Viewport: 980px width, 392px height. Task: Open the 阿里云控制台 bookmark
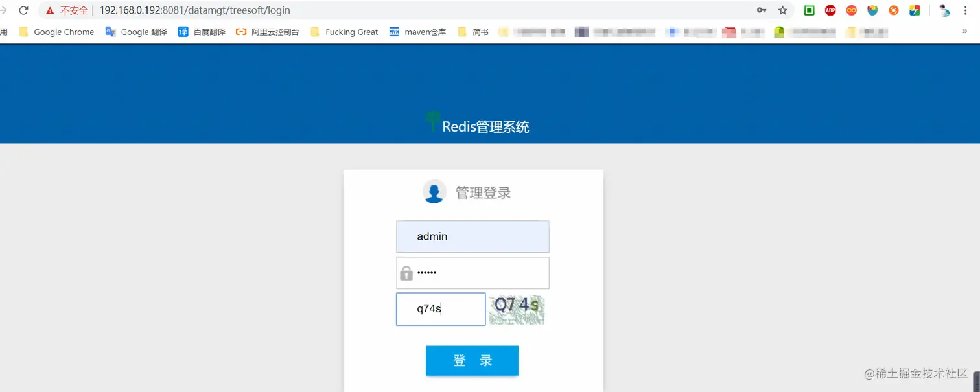tap(268, 32)
